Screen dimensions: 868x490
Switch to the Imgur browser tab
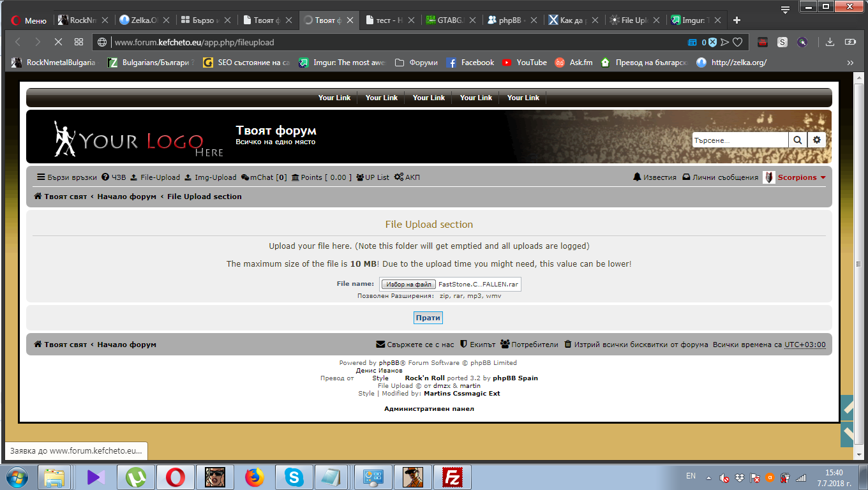691,20
